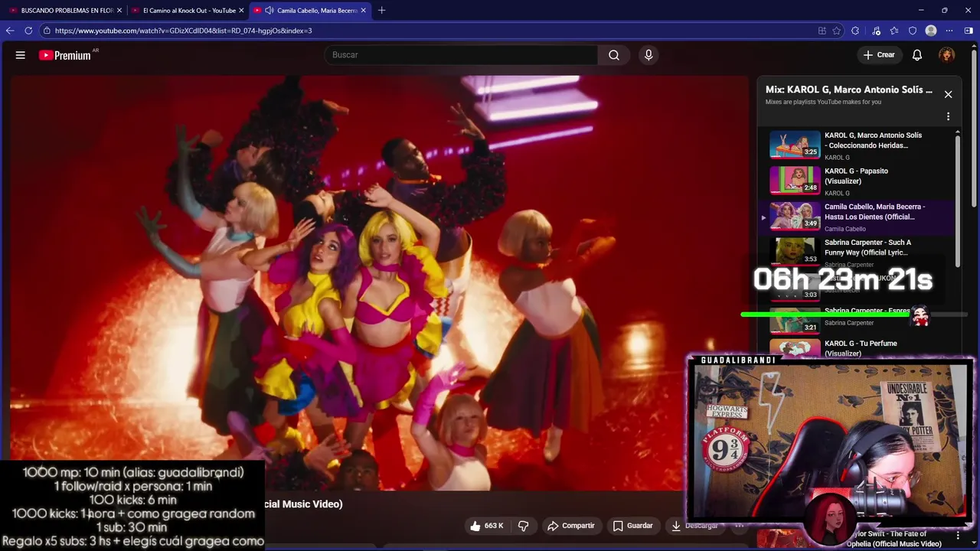
Task: Open KAROL G - Tu Perfume (Visualizer) title
Action: pos(861,348)
